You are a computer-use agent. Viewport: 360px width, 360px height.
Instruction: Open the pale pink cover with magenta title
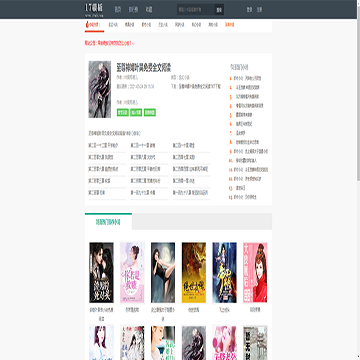coord(132,273)
